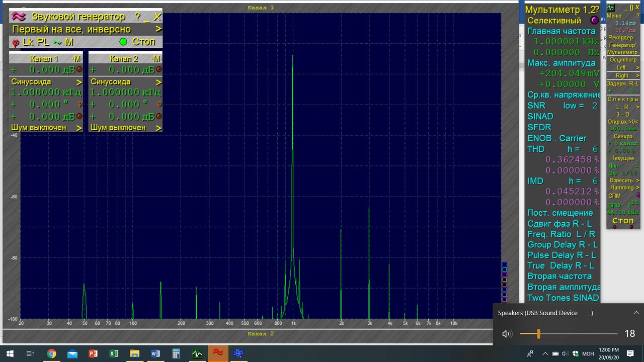644x362 pixels.
Task: Toggle the ·M· marker on Канал 1
Action: click(76, 59)
